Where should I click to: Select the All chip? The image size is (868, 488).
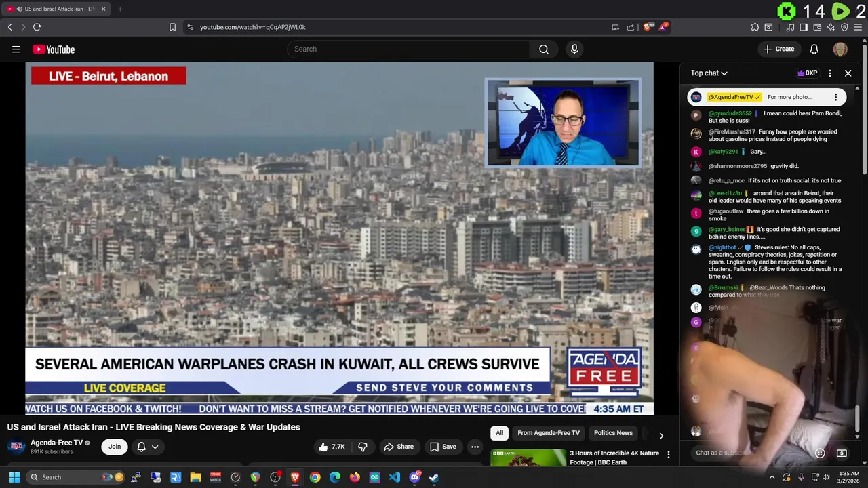click(x=499, y=433)
